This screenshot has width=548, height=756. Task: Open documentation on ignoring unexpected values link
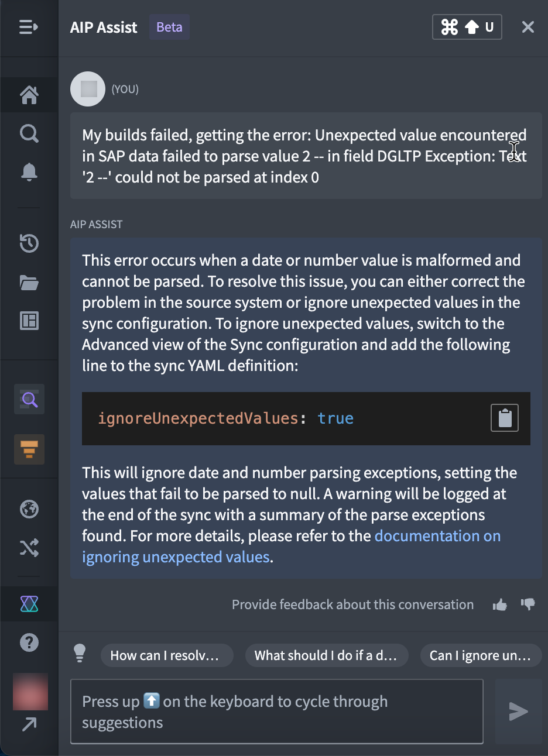point(292,547)
